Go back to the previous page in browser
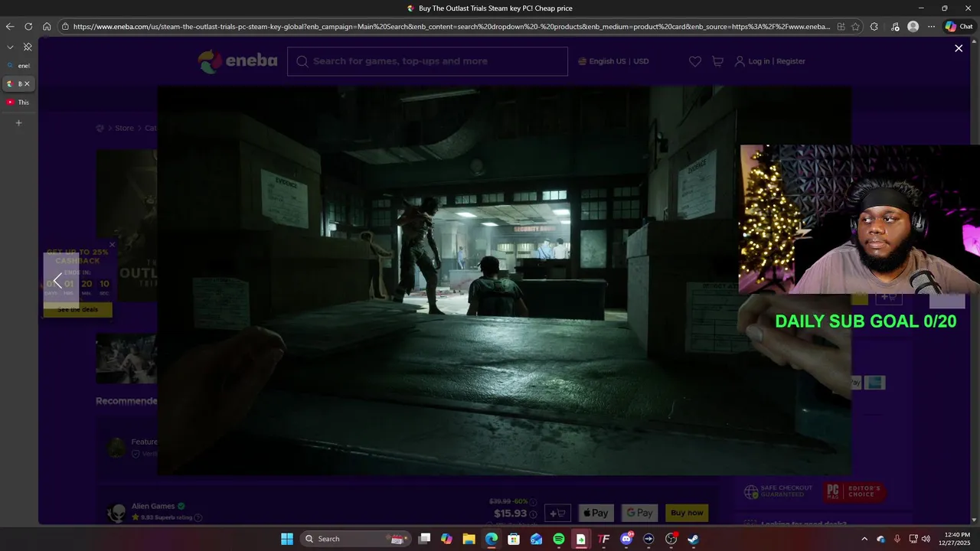This screenshot has width=980, height=551. [10, 27]
